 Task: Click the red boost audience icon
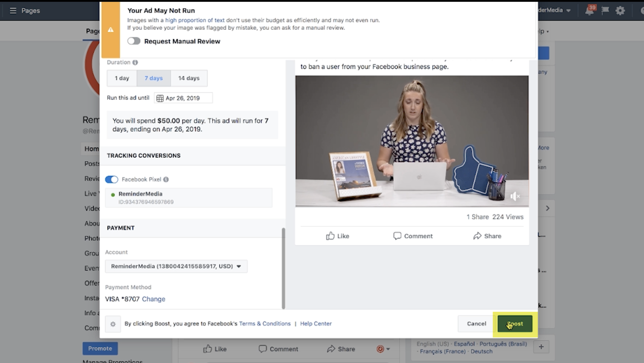click(380, 349)
